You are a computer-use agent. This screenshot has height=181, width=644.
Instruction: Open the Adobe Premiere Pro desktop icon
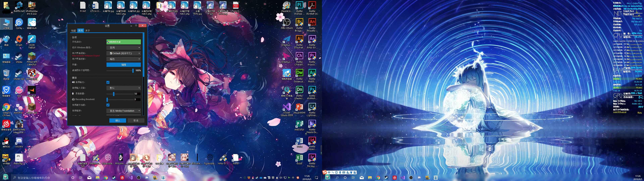pyautogui.click(x=312, y=59)
